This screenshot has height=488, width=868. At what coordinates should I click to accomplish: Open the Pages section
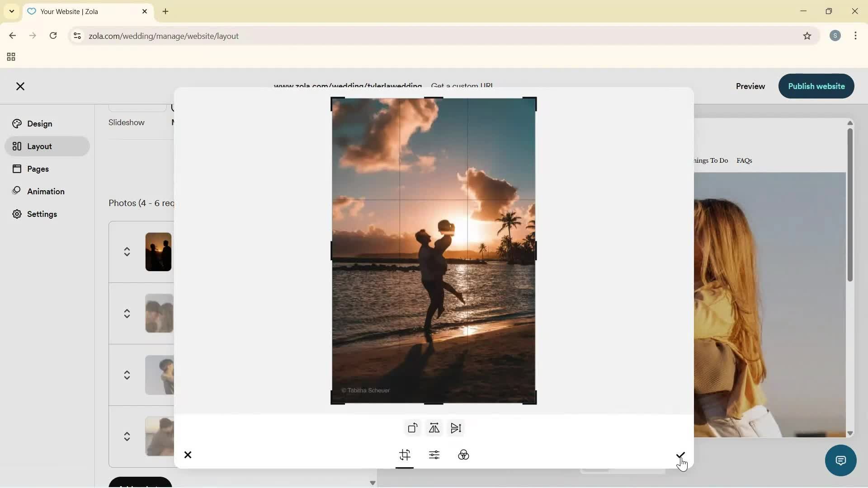[x=37, y=169]
